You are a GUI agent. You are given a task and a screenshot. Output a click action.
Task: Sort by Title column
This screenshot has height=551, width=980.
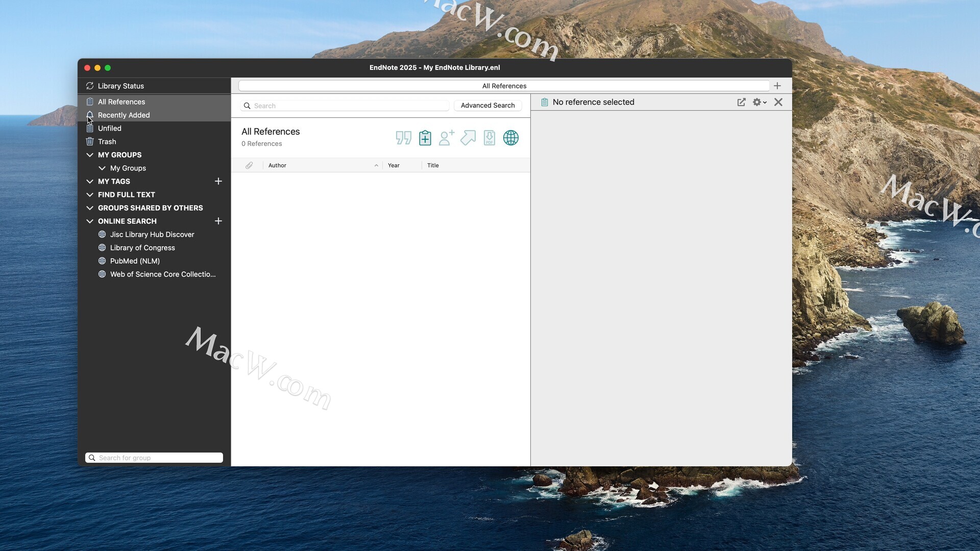476,165
